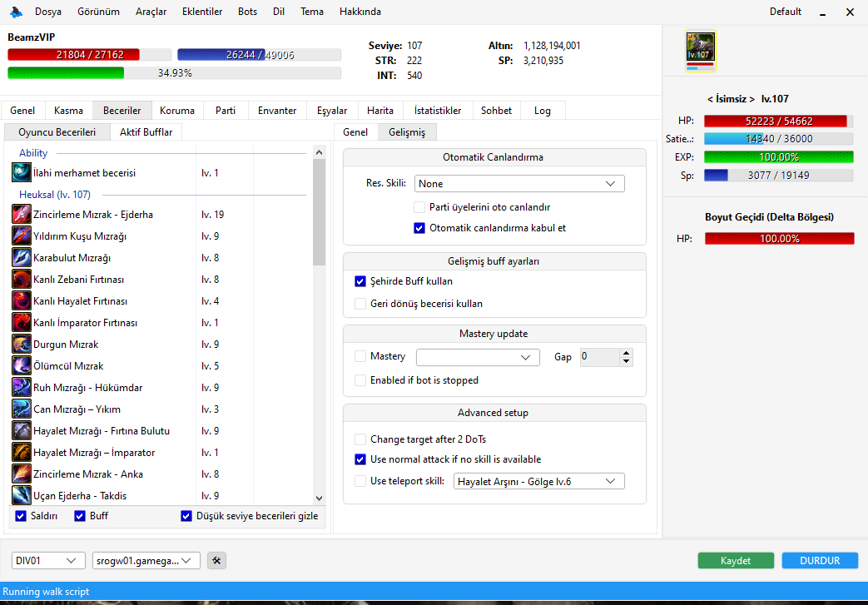The image size is (868, 605).
Task: Click the İlahi merhamet becerisi skill icon
Action: (x=19, y=172)
